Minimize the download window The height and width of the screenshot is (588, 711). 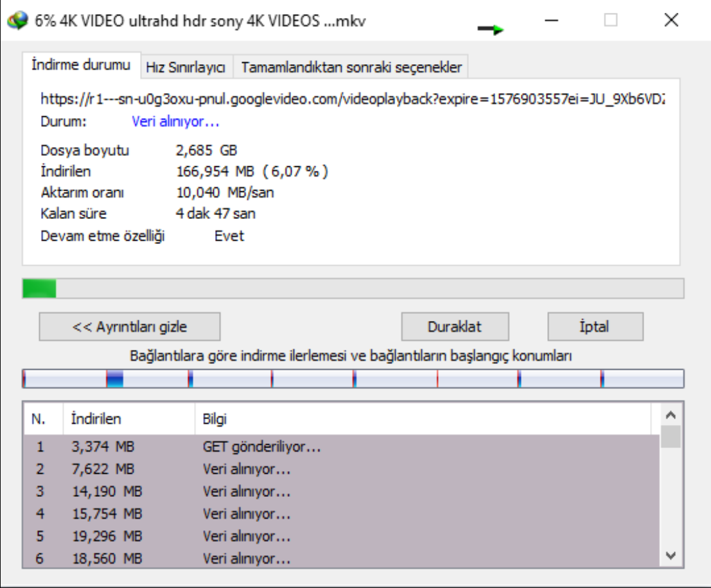[551, 21]
